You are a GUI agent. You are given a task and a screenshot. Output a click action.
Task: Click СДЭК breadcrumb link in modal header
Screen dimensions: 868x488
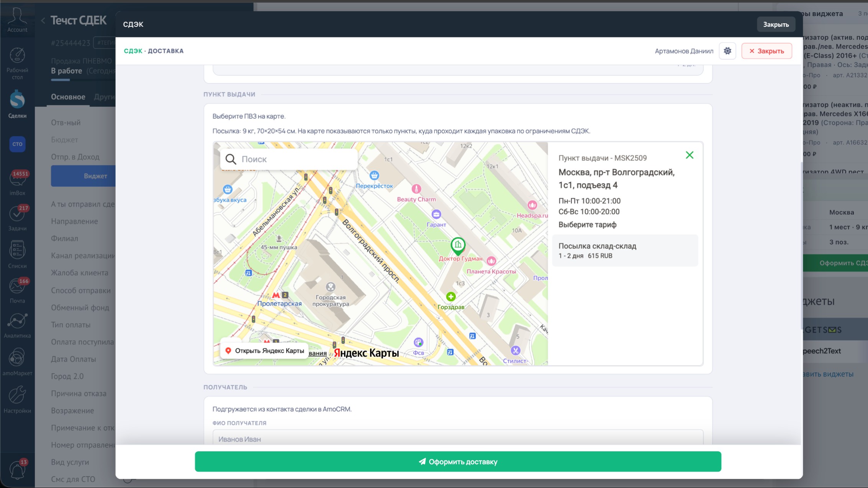[133, 51]
